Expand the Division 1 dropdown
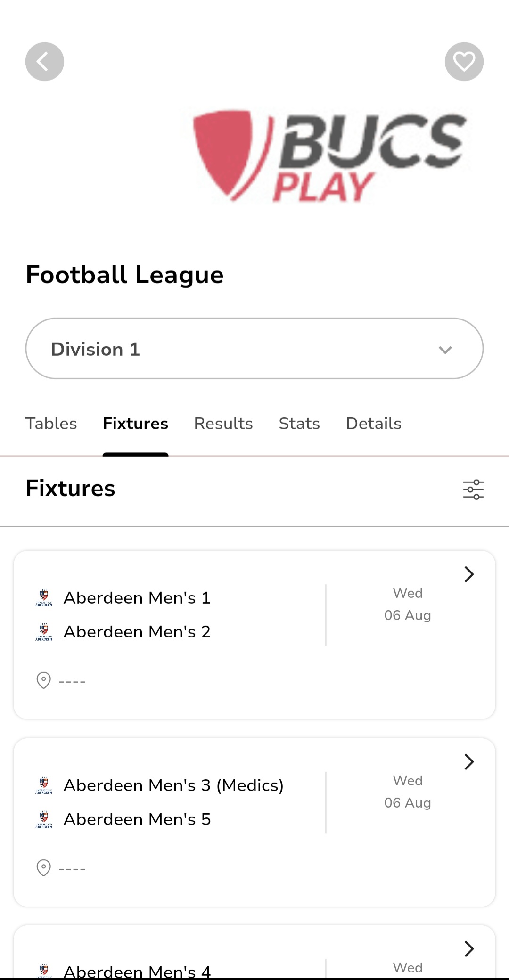509x980 pixels. click(254, 349)
